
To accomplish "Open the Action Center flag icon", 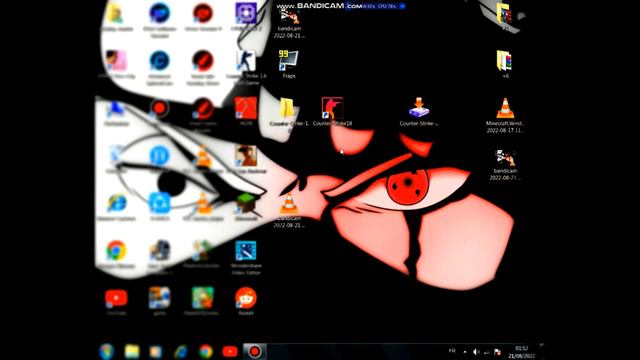I will point(497,351).
